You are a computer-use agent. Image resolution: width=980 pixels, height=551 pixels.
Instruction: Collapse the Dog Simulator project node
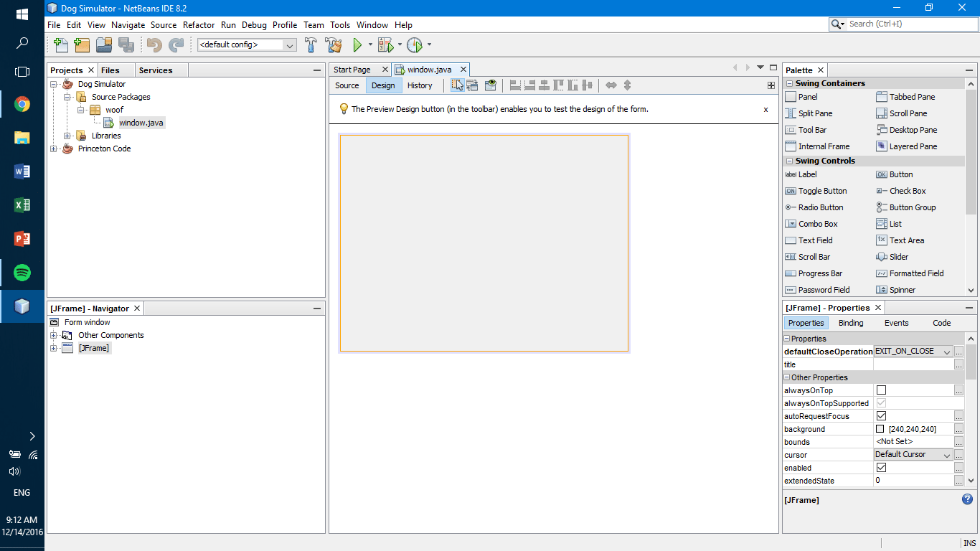coord(54,84)
